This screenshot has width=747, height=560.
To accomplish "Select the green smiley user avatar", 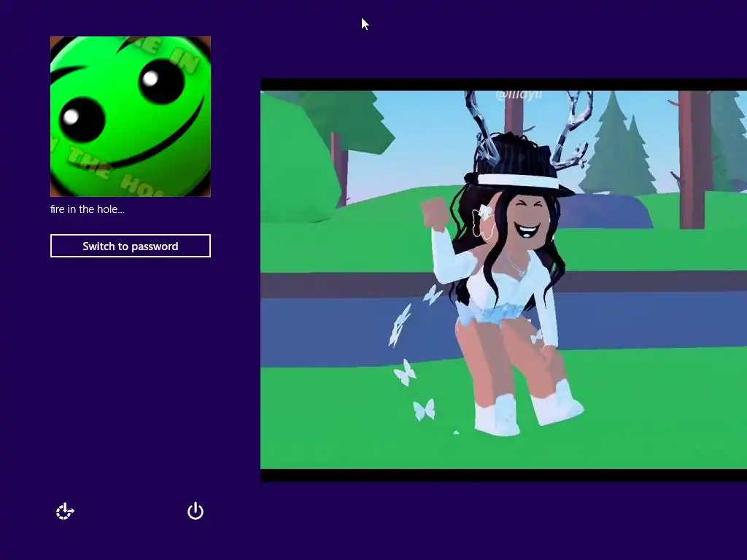I will 131,117.
